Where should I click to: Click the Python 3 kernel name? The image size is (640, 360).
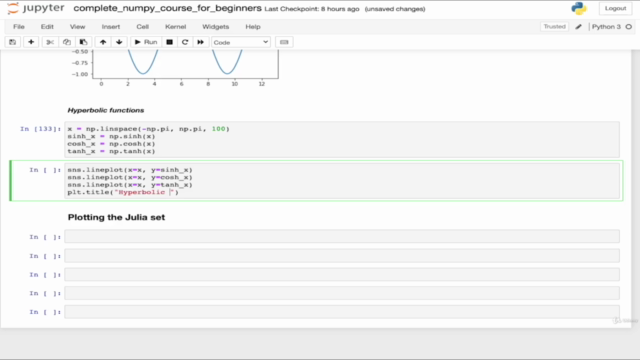(x=606, y=27)
